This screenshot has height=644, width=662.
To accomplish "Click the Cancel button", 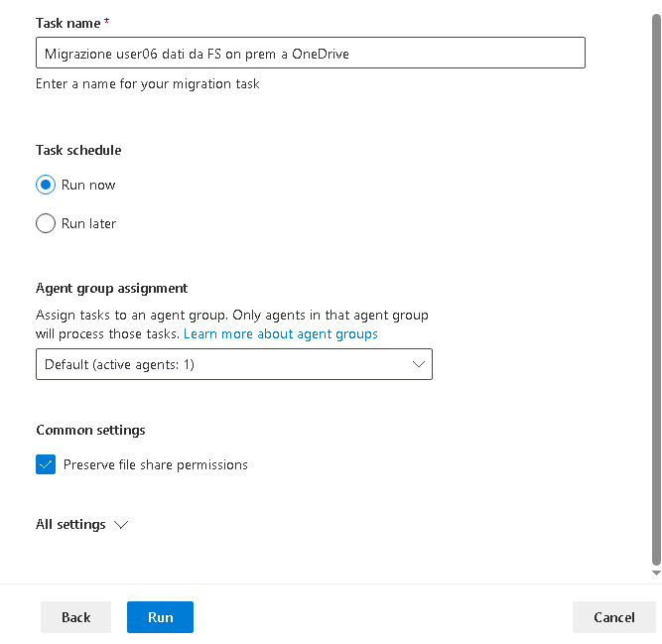I will point(614,617).
